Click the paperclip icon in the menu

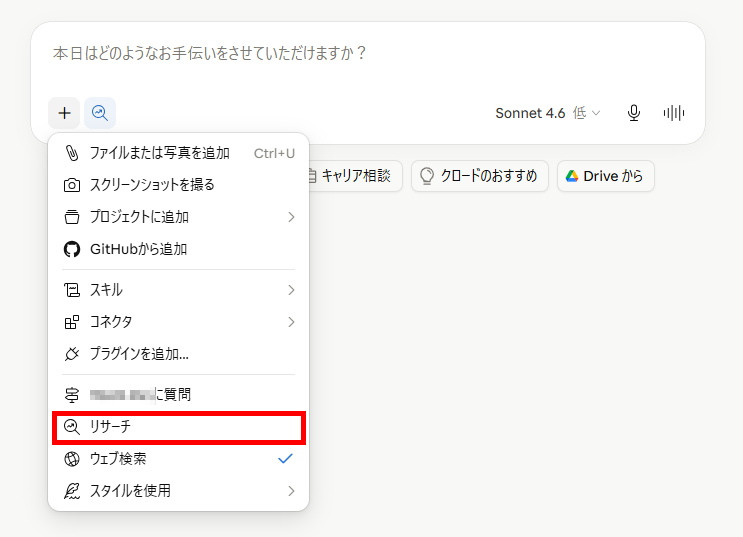72,153
